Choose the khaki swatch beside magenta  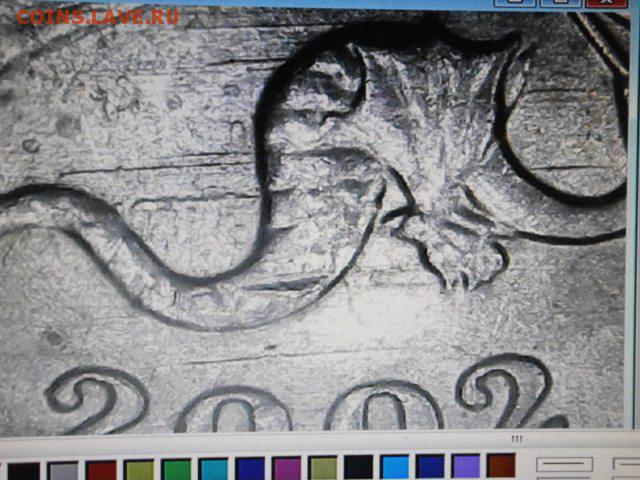pos(322,468)
